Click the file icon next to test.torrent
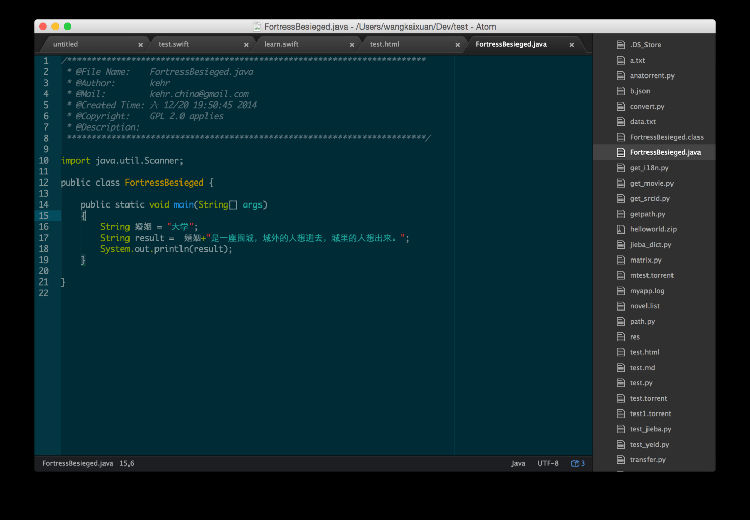750x520 pixels. (620, 398)
